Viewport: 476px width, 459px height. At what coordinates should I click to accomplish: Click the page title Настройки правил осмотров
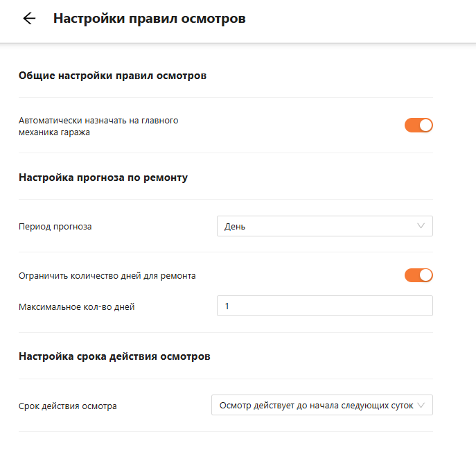(x=149, y=19)
